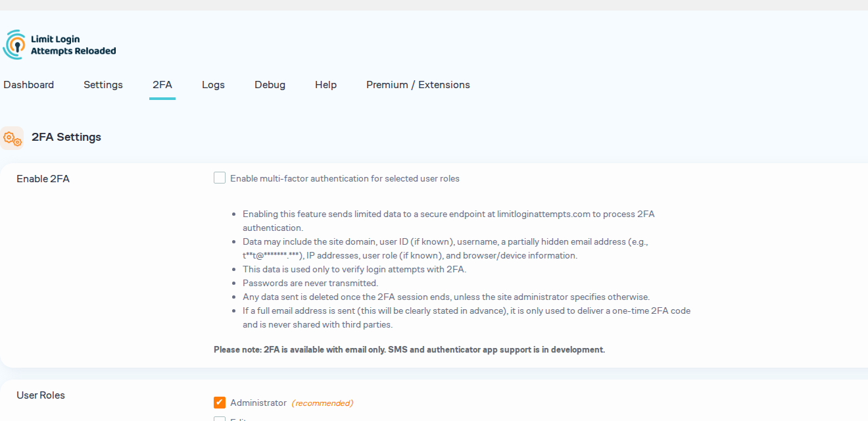Click the "Limit Login Attempts Reloaded" logo text
Viewport: 868px width, 421px height.
pos(74,45)
